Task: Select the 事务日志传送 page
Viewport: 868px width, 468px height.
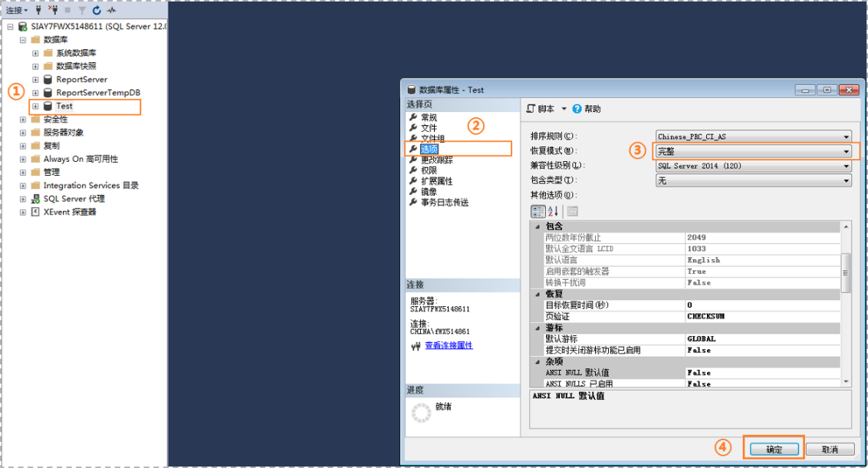Action: [x=445, y=202]
